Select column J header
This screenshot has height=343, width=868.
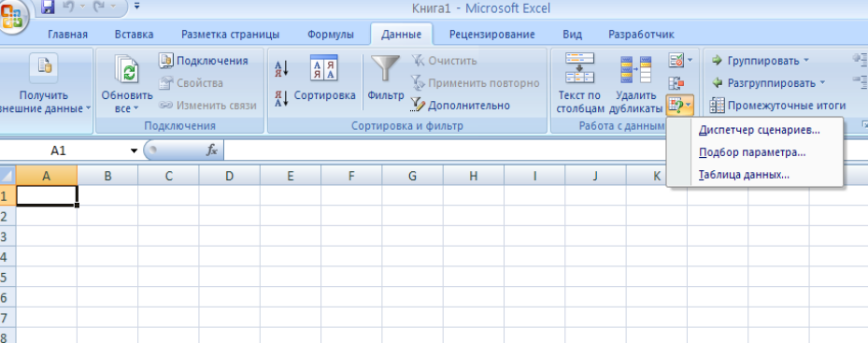(x=595, y=177)
